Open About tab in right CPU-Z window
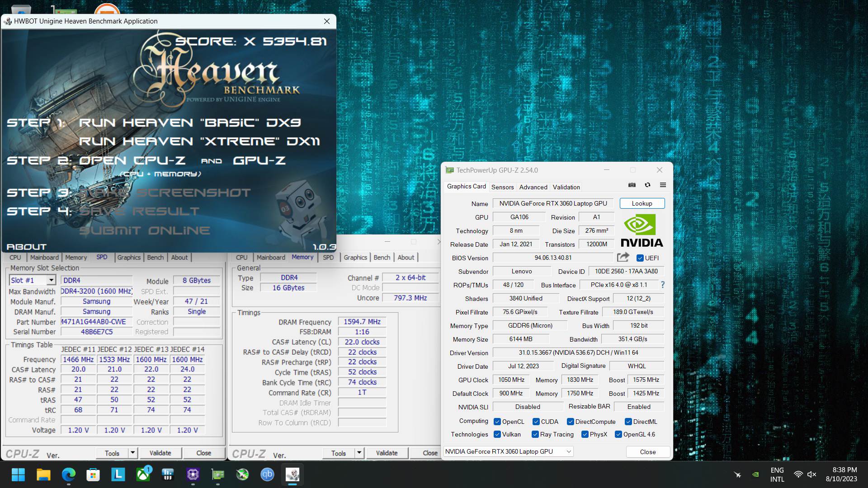868x488 pixels. tap(406, 257)
